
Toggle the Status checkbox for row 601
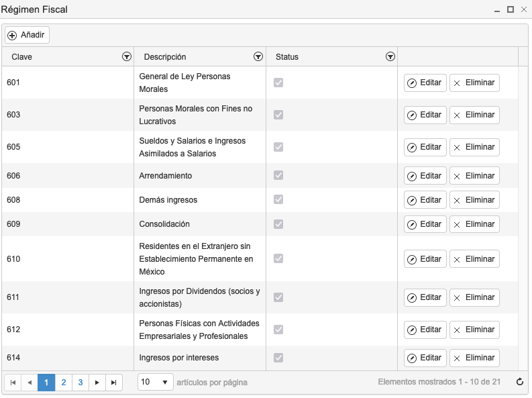pyautogui.click(x=278, y=83)
